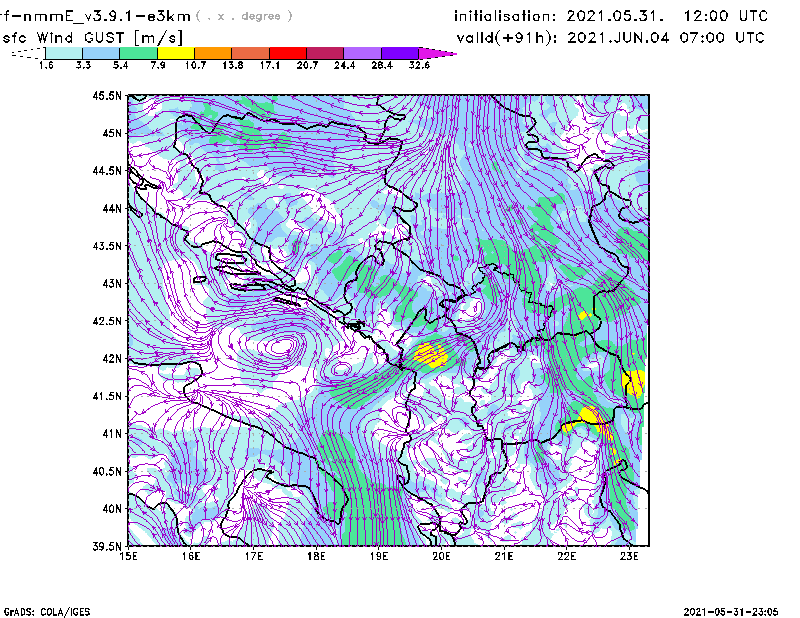Click the '21E' longitude label
Screen dimensions: 800x618
(x=504, y=556)
